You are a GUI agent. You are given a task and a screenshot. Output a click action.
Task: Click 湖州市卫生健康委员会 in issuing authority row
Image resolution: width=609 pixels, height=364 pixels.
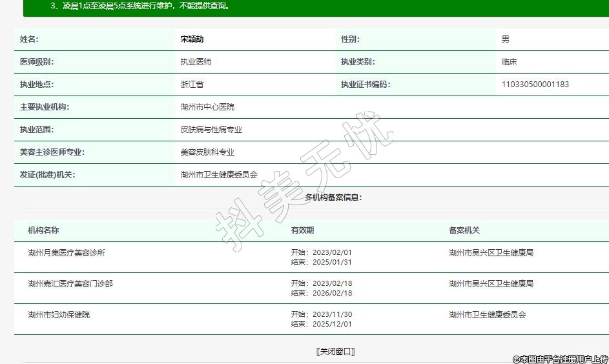[219, 175]
